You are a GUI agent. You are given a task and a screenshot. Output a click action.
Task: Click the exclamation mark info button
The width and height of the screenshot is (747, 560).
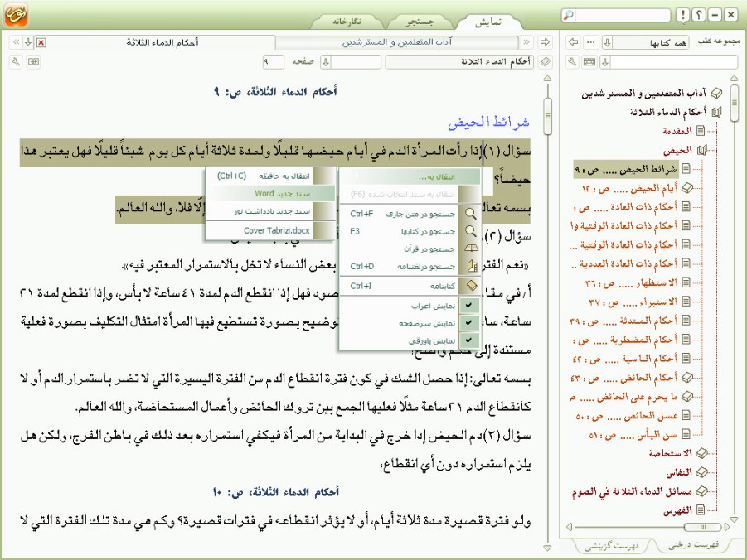(682, 15)
